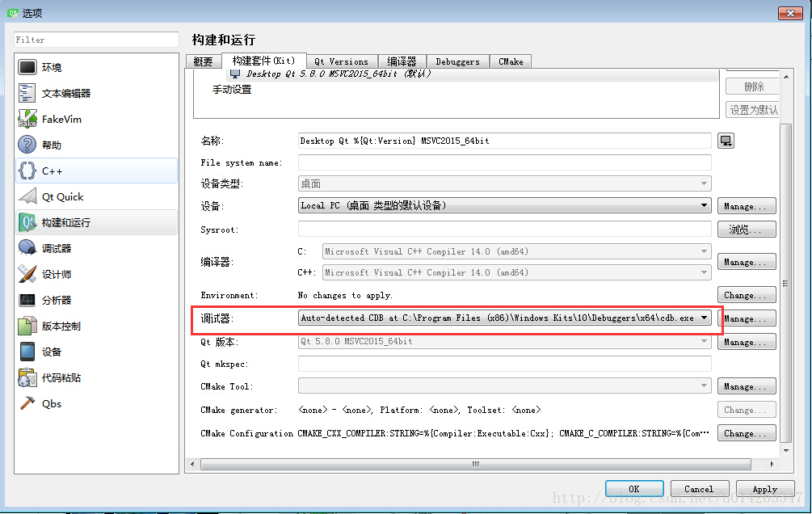Image resolution: width=812 pixels, height=514 pixels.
Task: Open the 文本编辑器 settings category
Action: tap(96, 93)
